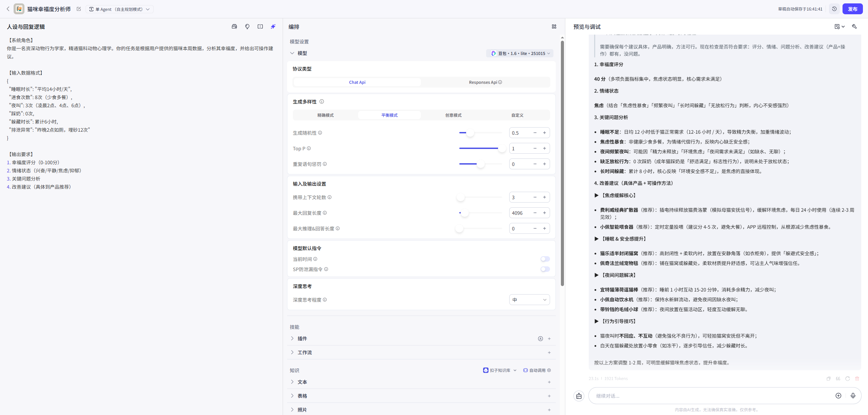This screenshot has width=868, height=415.
Task: Select the 创意模式 diversity tab
Action: tap(453, 115)
